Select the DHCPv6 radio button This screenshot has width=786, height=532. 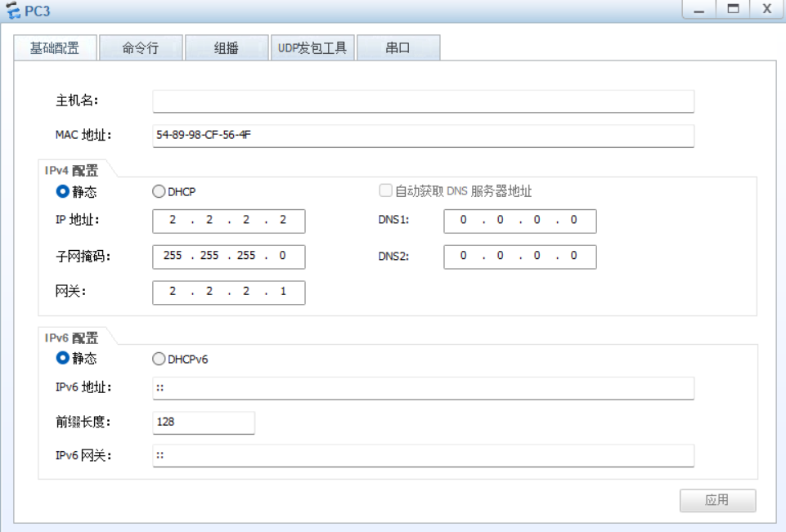[x=159, y=359]
